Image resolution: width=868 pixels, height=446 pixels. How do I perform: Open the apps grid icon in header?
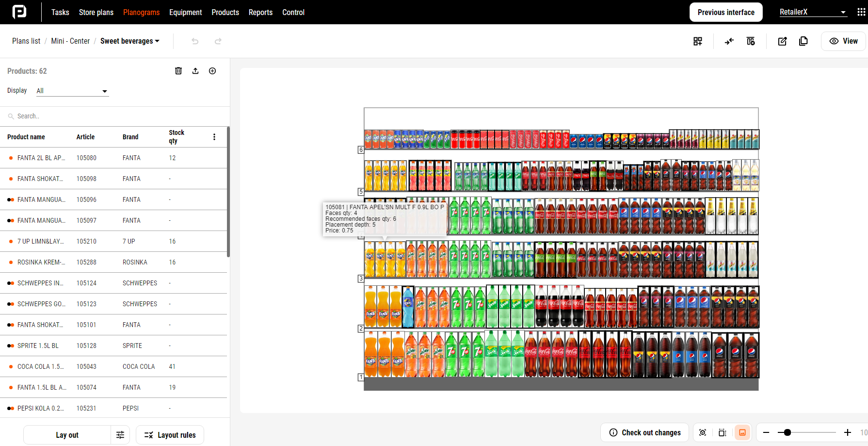(861, 12)
